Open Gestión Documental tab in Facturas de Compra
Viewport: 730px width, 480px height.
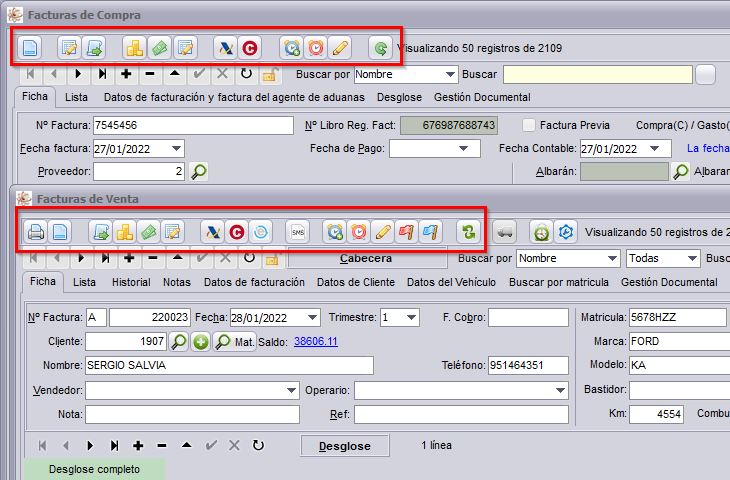pyautogui.click(x=482, y=97)
